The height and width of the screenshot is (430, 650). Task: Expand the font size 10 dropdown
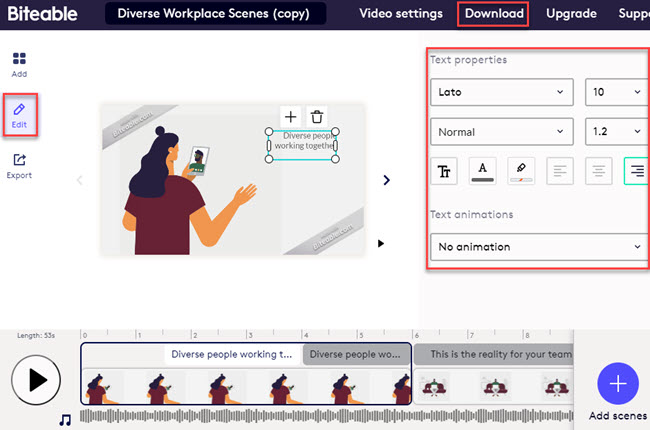[615, 92]
